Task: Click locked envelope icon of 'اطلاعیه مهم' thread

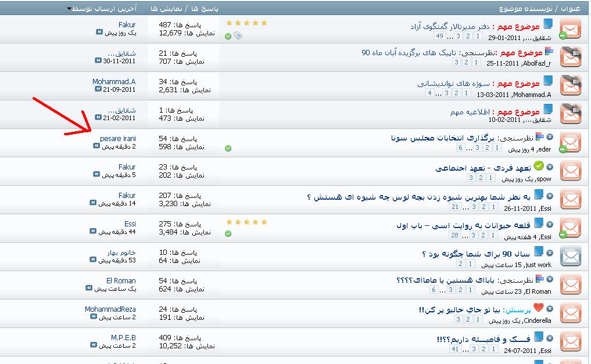Action: 571,114
